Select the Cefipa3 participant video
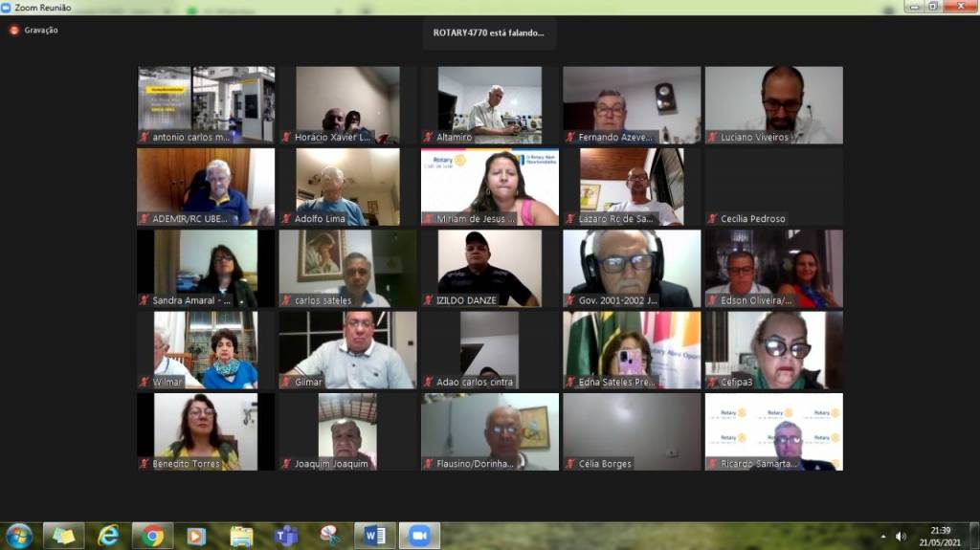The image size is (980, 550). pos(773,350)
